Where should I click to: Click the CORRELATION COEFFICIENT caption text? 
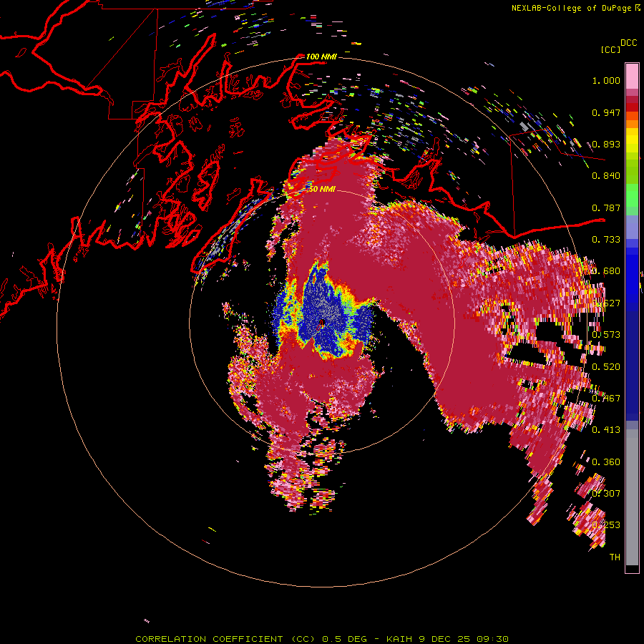(x=209, y=639)
